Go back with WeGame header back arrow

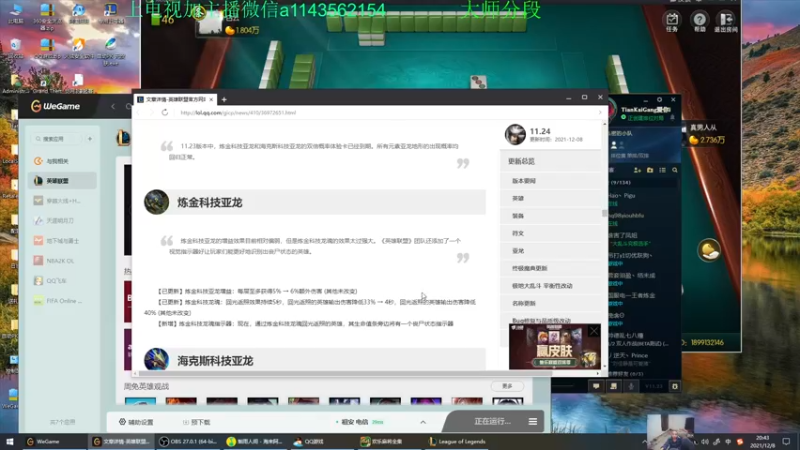(113, 106)
